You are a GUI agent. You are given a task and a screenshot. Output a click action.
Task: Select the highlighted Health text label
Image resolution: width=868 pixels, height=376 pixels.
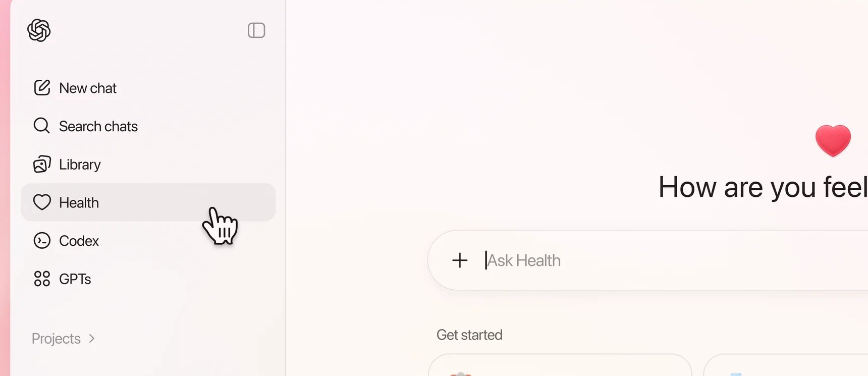(79, 203)
